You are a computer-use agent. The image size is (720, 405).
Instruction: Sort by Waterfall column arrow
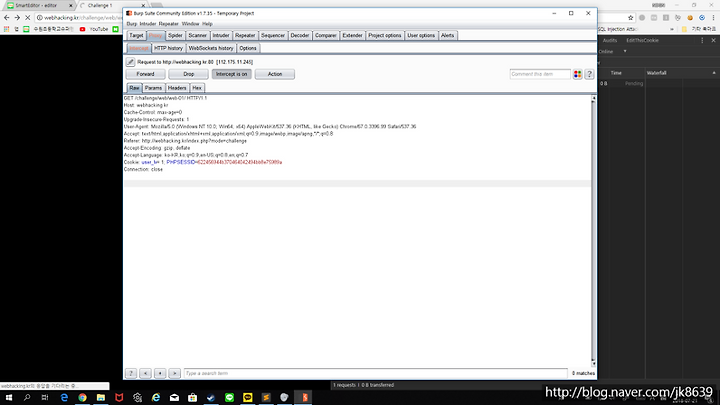click(714, 73)
